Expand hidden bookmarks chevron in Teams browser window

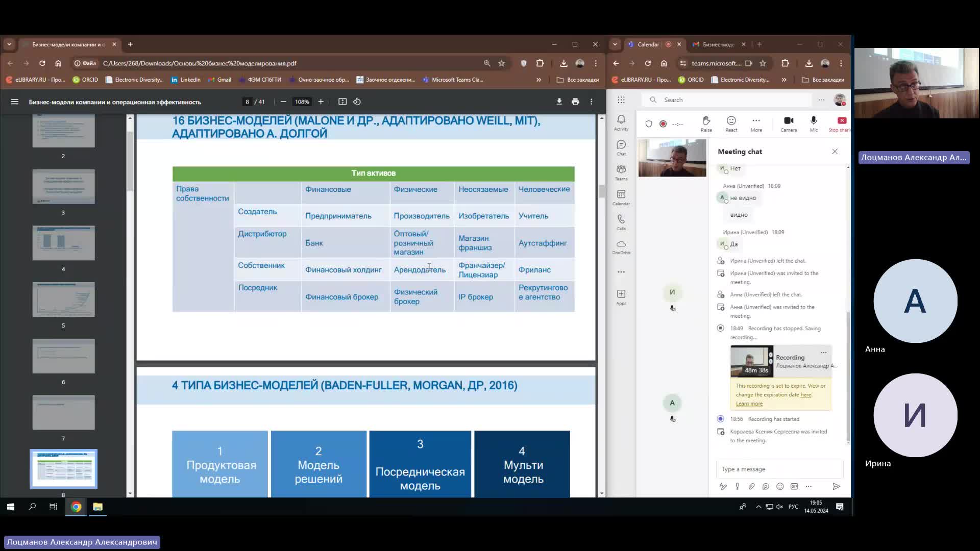click(x=784, y=80)
